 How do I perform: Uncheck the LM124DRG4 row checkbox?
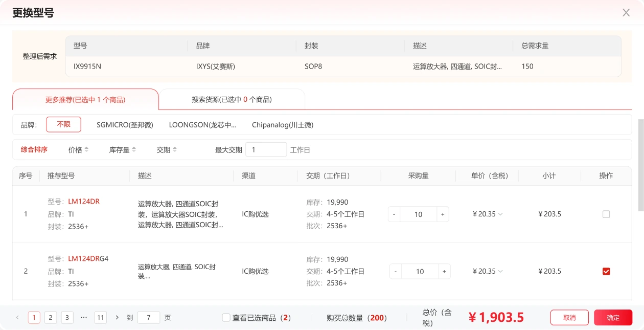606,272
